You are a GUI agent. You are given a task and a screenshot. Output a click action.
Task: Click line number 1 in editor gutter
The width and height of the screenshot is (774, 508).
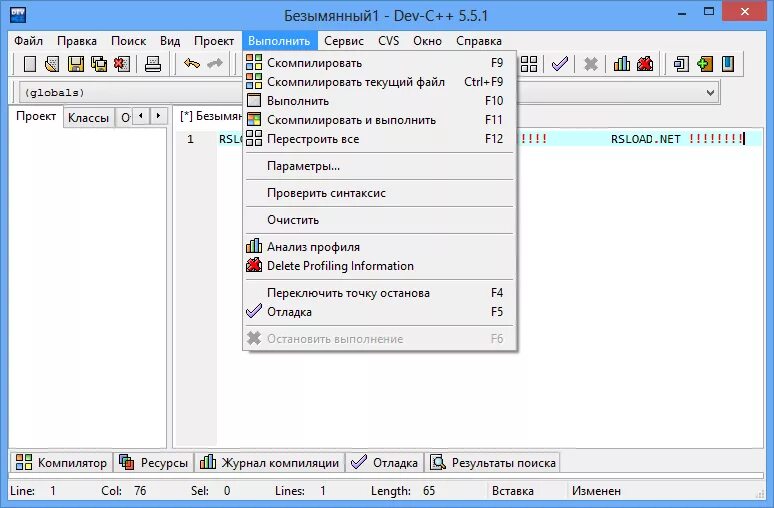pyautogui.click(x=190, y=139)
